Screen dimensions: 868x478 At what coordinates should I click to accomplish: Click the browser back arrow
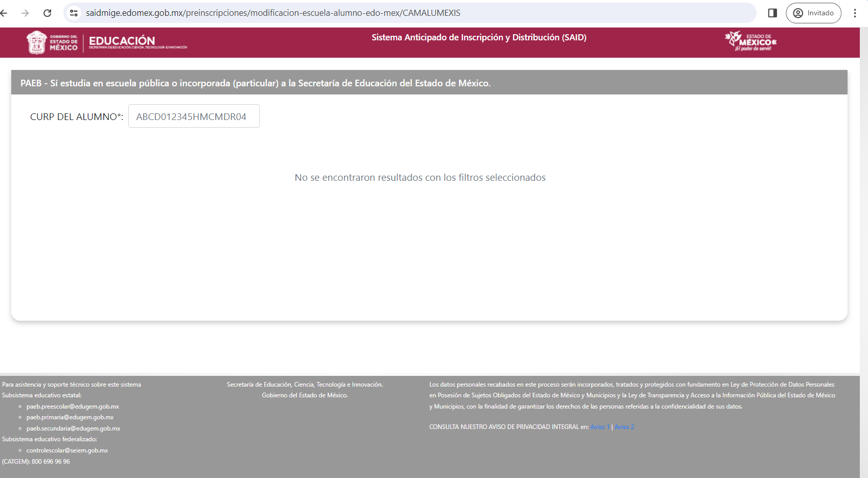4,13
